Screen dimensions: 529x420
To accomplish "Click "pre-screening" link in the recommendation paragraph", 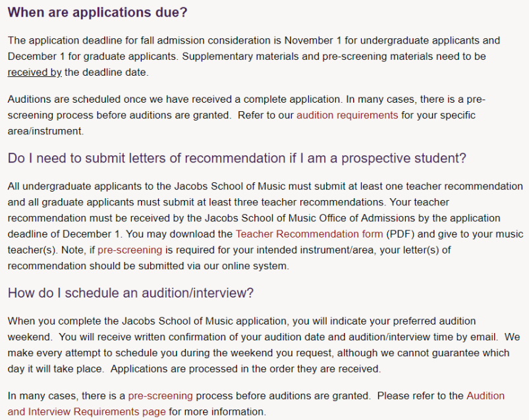I will click(x=130, y=249).
